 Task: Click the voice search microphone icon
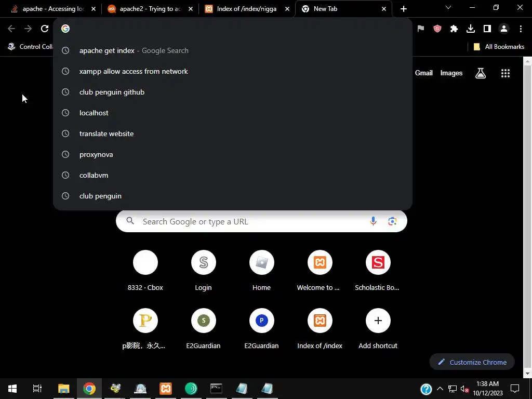pos(373,221)
